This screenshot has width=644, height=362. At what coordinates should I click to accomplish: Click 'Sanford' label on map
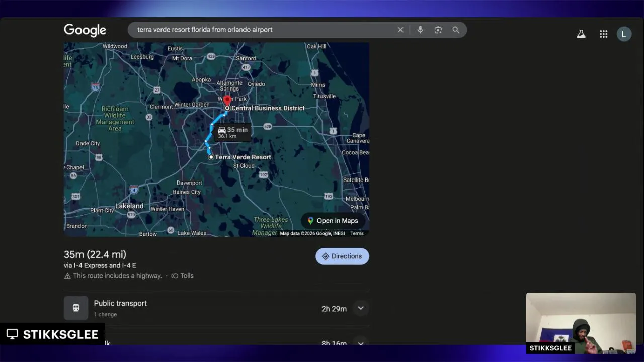(x=246, y=58)
